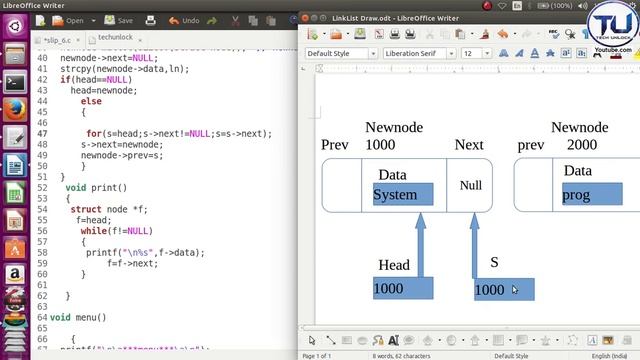This screenshot has width=640, height=360.
Task: Toggle Superscript formatting in Writer
Action: coord(566,53)
